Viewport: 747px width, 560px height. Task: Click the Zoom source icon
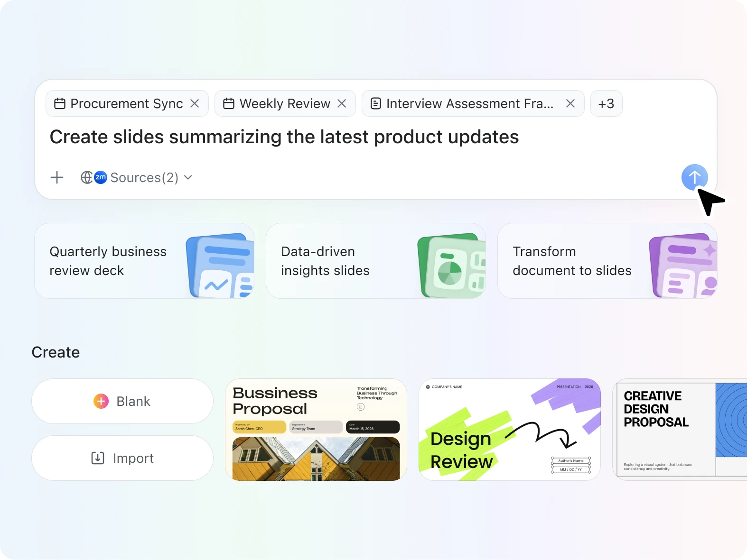point(101,177)
